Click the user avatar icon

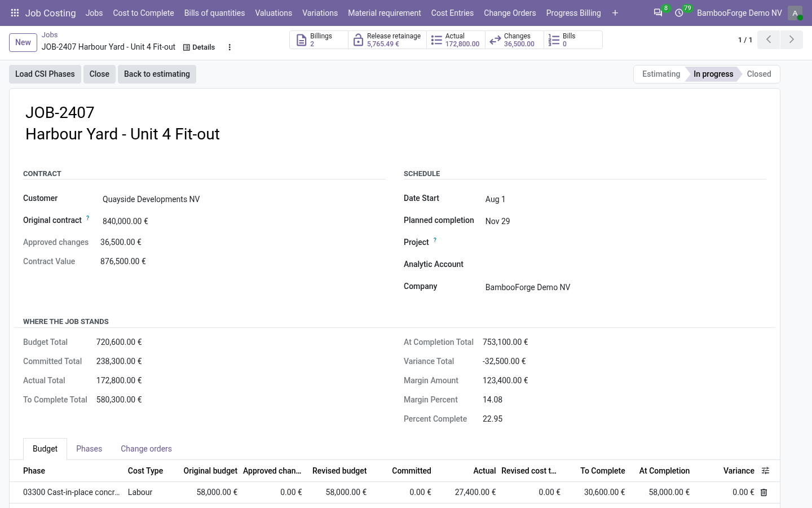795,13
